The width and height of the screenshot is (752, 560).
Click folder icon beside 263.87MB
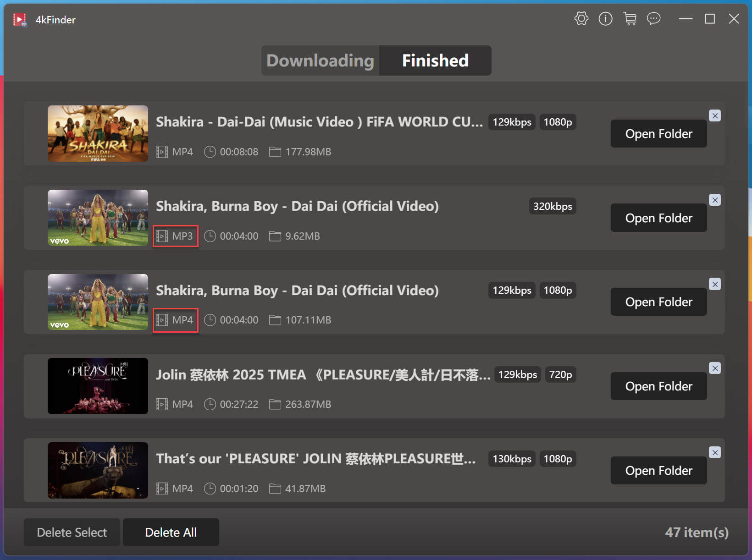[x=275, y=404]
